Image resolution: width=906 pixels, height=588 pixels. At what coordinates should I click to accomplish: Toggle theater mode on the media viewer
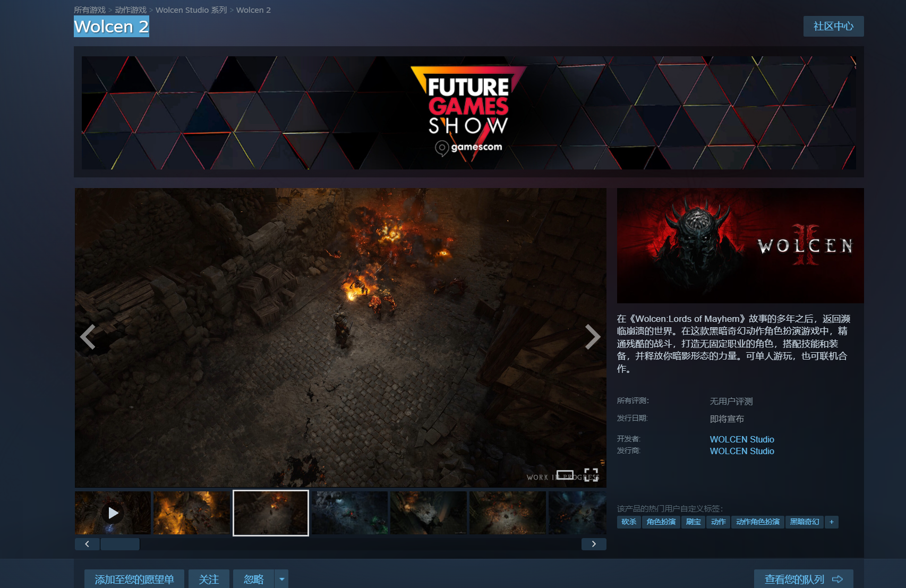click(x=565, y=474)
